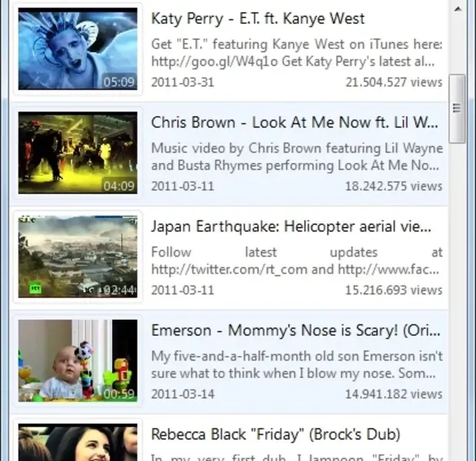Select title 'Japan Earthquake: Helicopter aerial vie...'
The image size is (476, 461).
pos(291,227)
